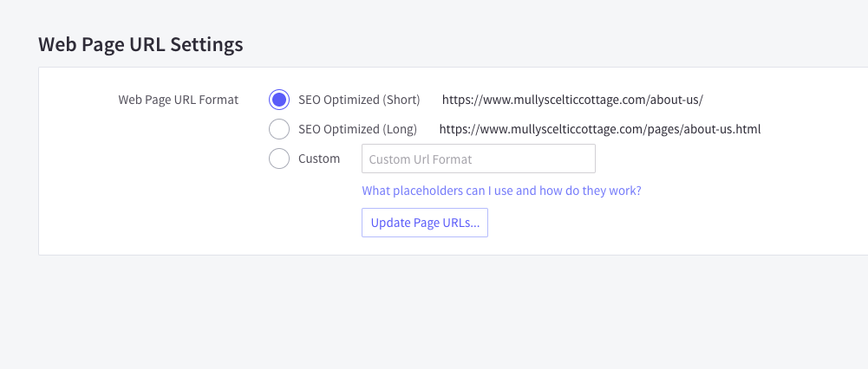The image size is (868, 369).
Task: Click the word "Settings" in the page heading
Action: (x=210, y=44)
